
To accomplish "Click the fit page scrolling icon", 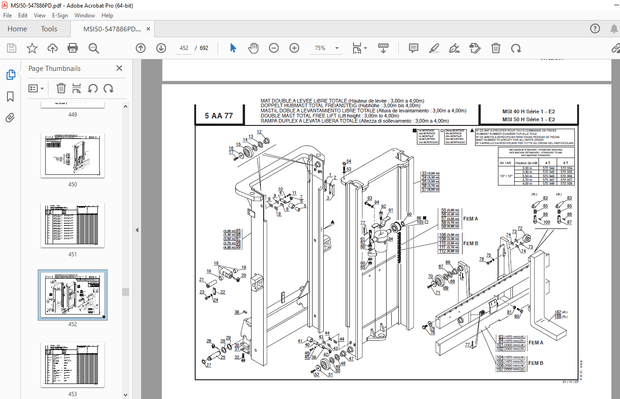I will click(357, 48).
